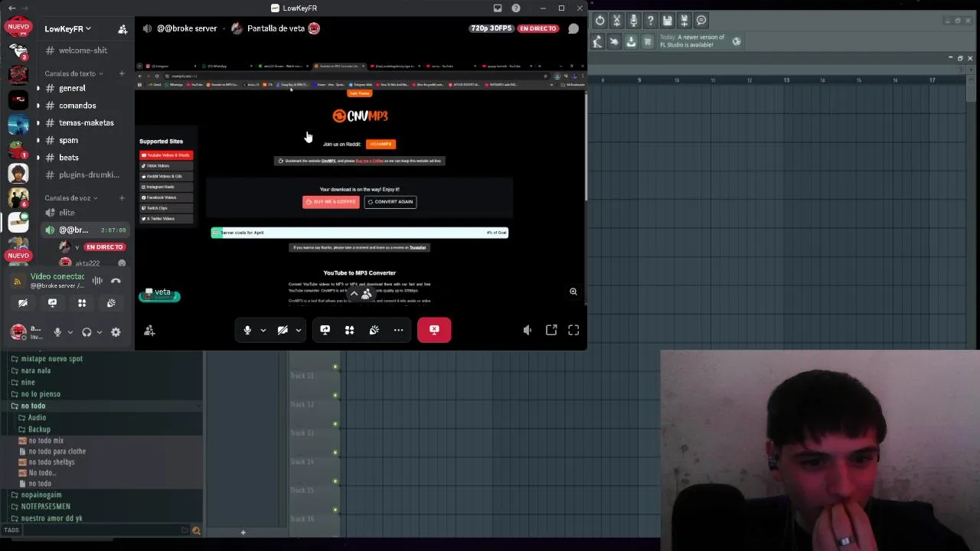Image resolution: width=980 pixels, height=551 pixels.
Task: Click the FL browser search magnifier icon
Action: coord(196,530)
